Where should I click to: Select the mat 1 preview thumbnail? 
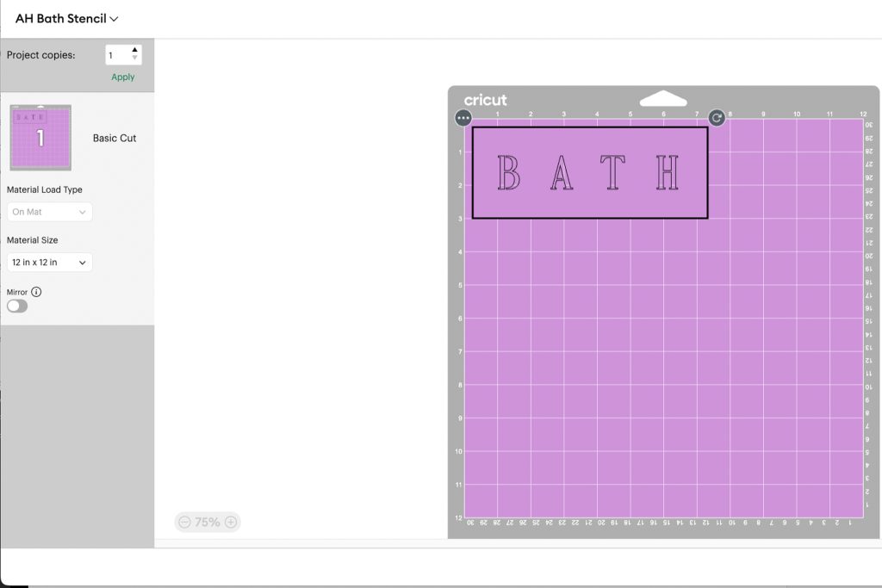40,138
